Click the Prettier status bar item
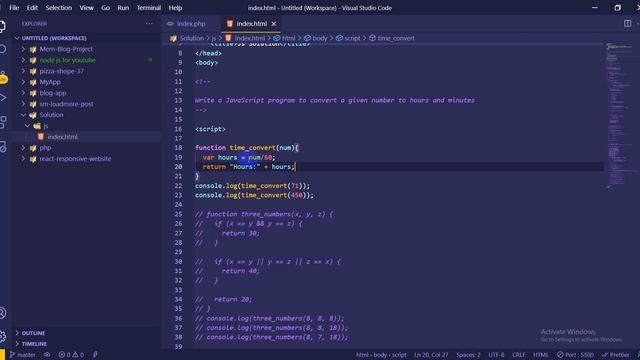 [616, 355]
